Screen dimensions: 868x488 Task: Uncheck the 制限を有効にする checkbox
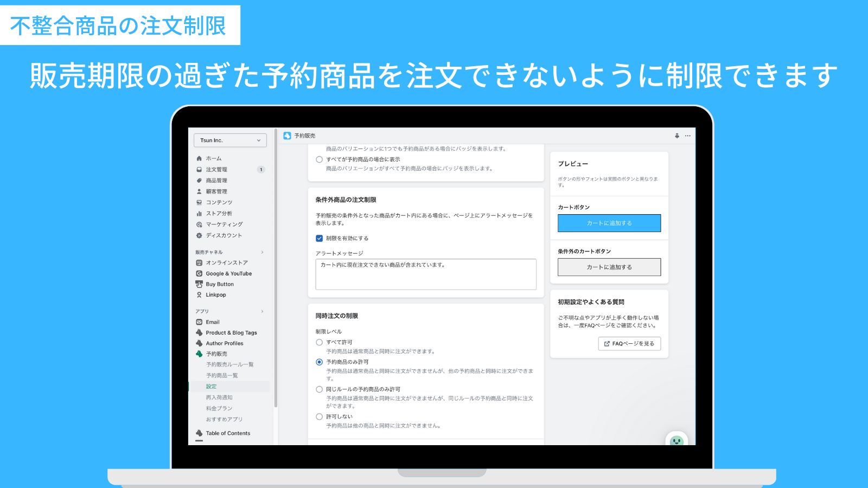point(320,239)
